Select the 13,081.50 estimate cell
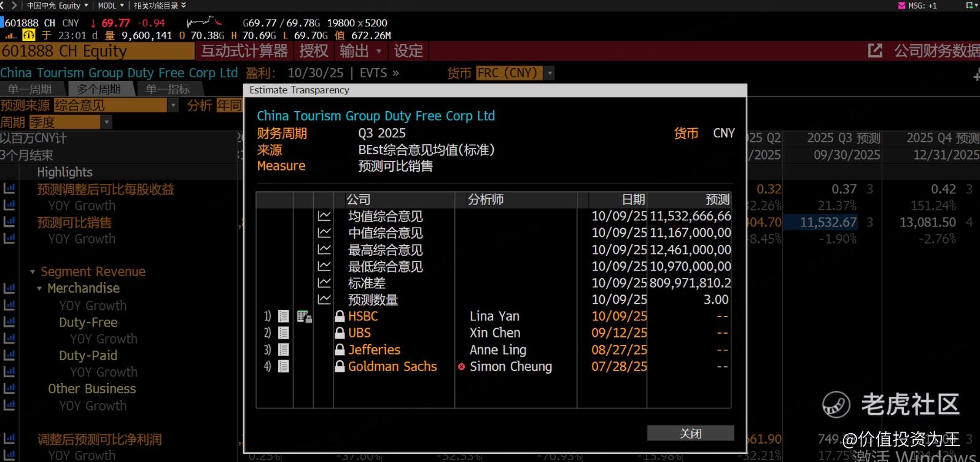Screen dimensions: 980x462 (928, 222)
